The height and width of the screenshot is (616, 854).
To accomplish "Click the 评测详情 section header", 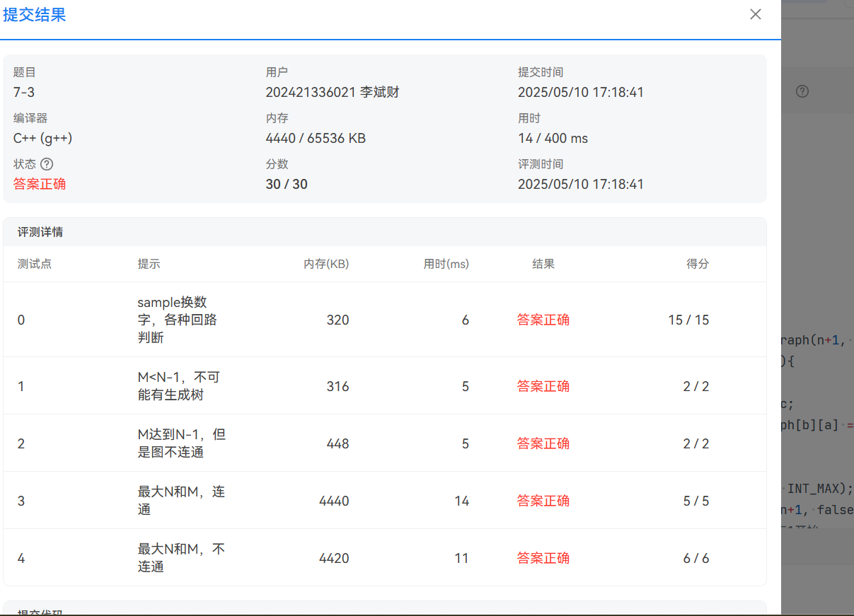I will click(x=41, y=232).
